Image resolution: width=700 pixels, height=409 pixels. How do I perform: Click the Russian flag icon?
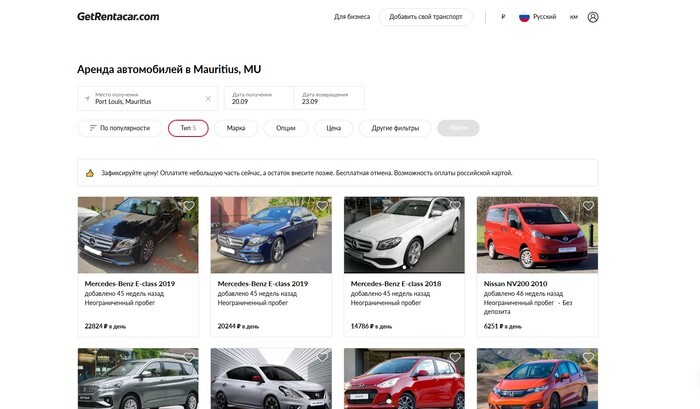523,17
